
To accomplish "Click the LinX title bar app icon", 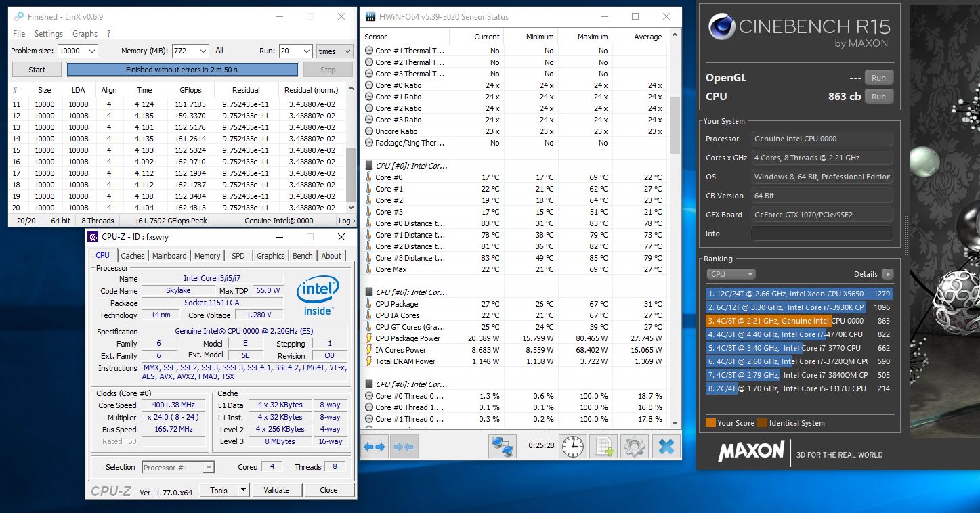I will point(18,16).
